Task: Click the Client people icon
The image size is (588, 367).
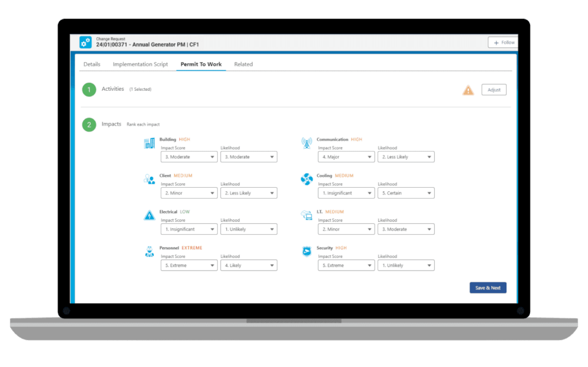Action: tap(149, 179)
